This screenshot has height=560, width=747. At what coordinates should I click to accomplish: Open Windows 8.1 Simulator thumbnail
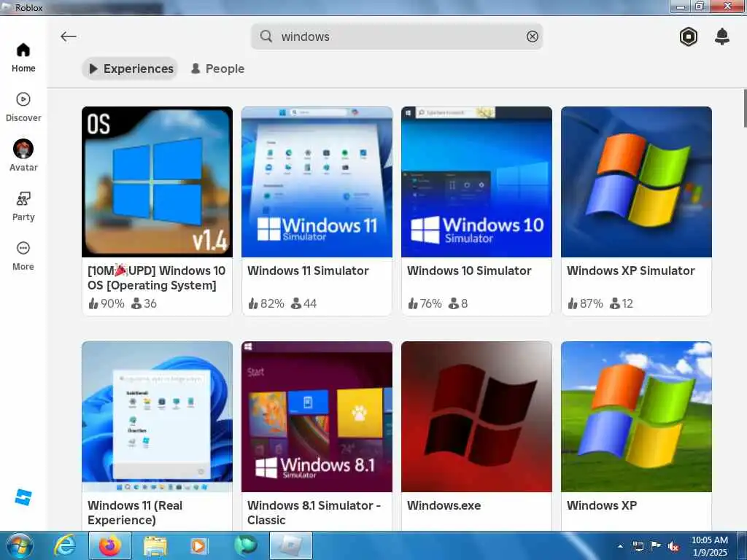click(x=317, y=416)
